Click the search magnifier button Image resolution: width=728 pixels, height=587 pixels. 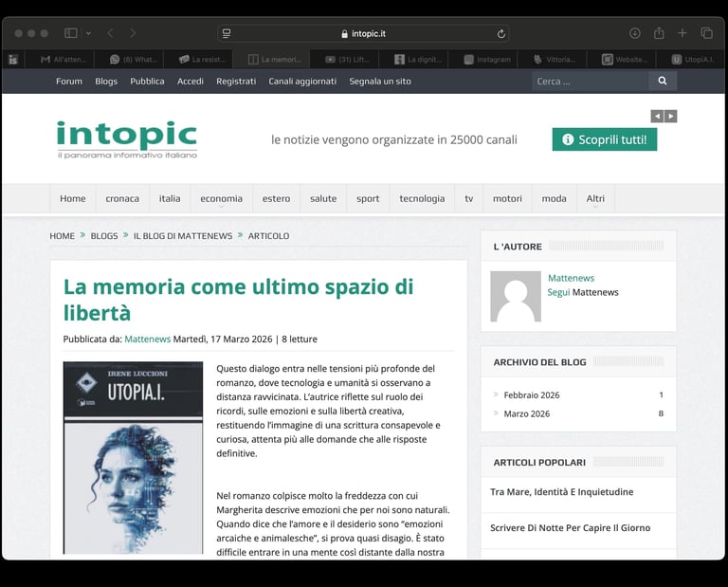tap(662, 82)
